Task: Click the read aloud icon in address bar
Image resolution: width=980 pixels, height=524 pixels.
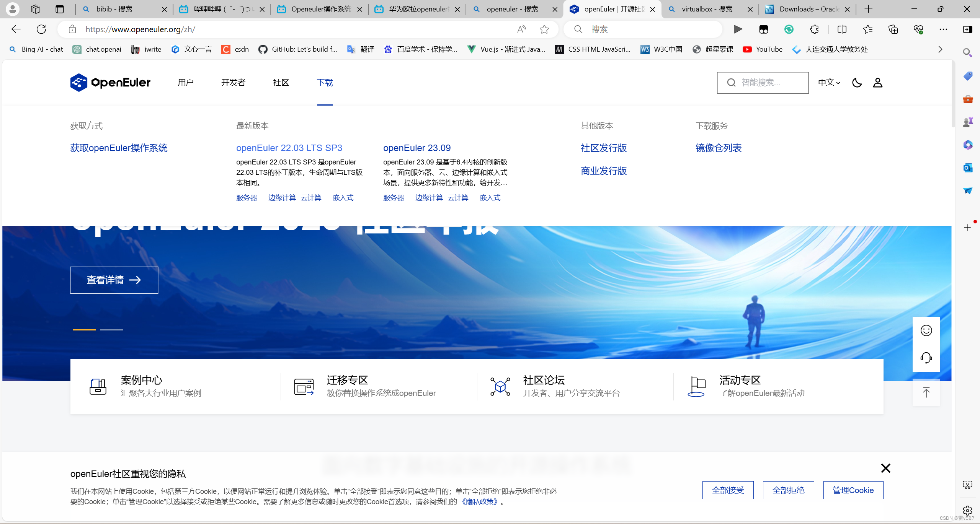Action: pos(521,29)
